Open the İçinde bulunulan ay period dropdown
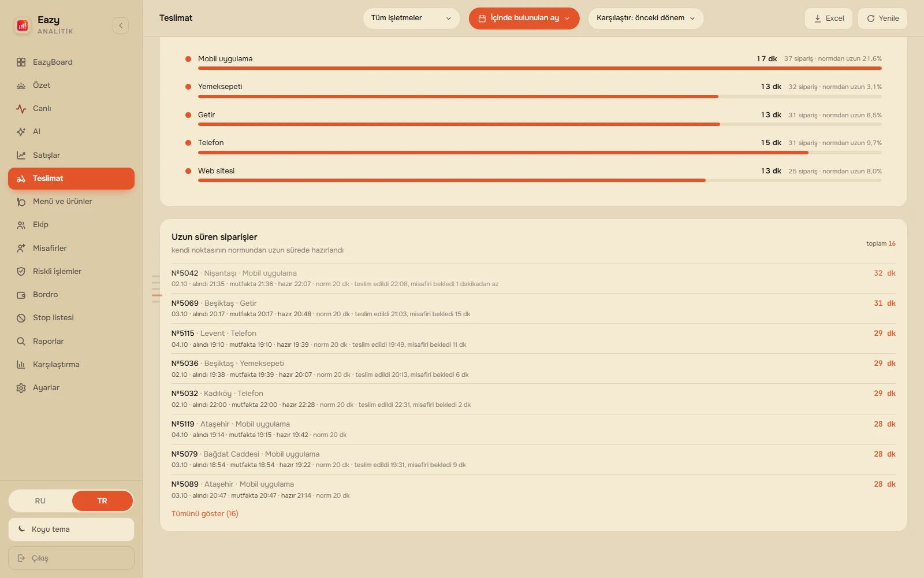The height and width of the screenshot is (578, 924). pyautogui.click(x=524, y=18)
